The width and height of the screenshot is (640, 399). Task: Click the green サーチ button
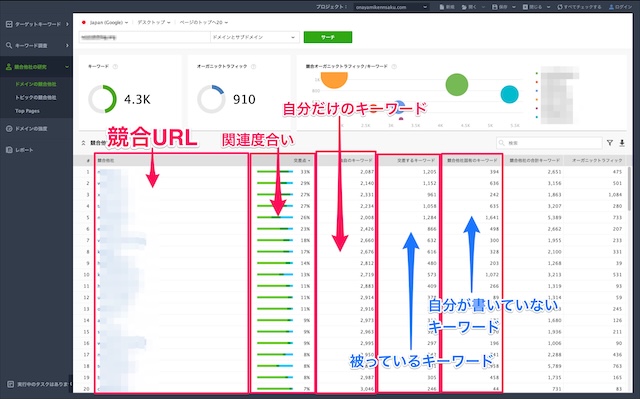328,37
